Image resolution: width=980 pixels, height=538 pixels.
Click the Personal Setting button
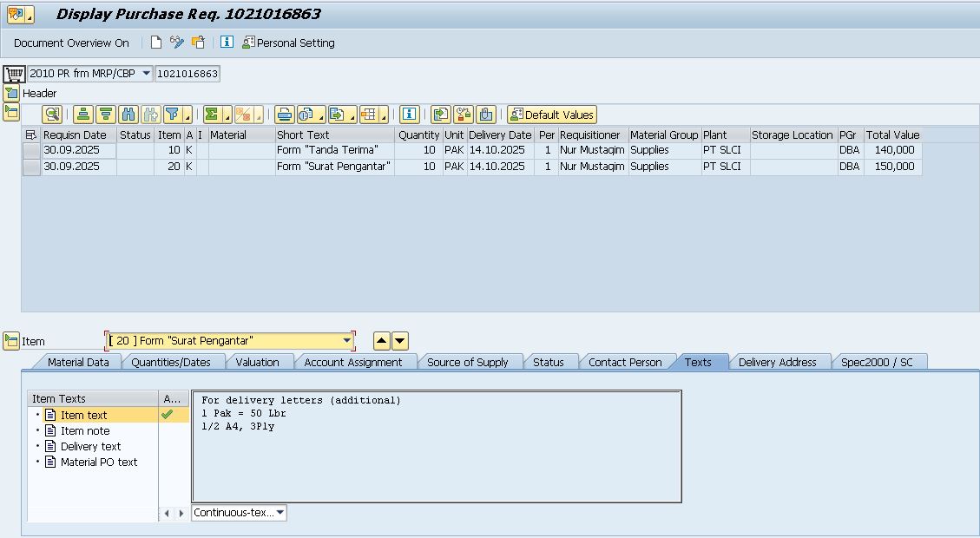[x=288, y=43]
